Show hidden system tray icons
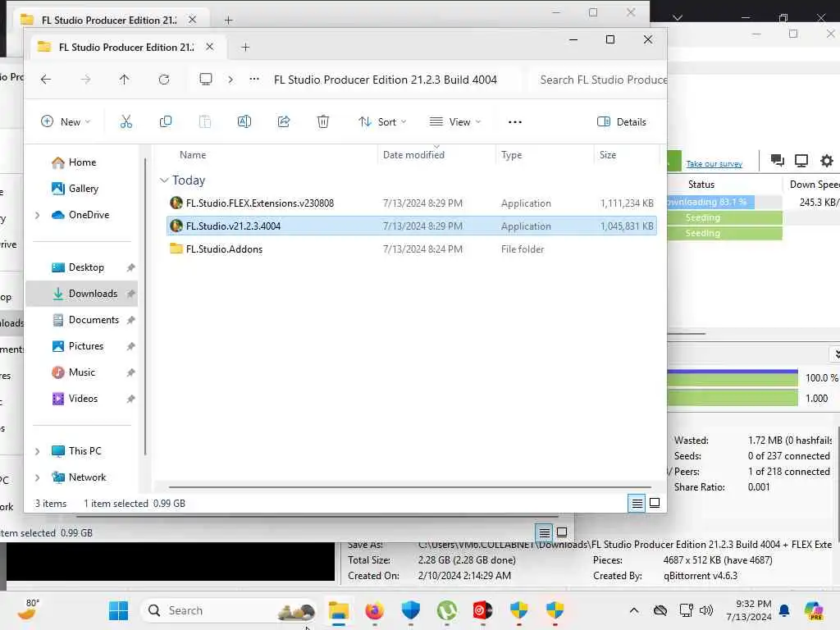Image resolution: width=840 pixels, height=630 pixels. tap(634, 610)
